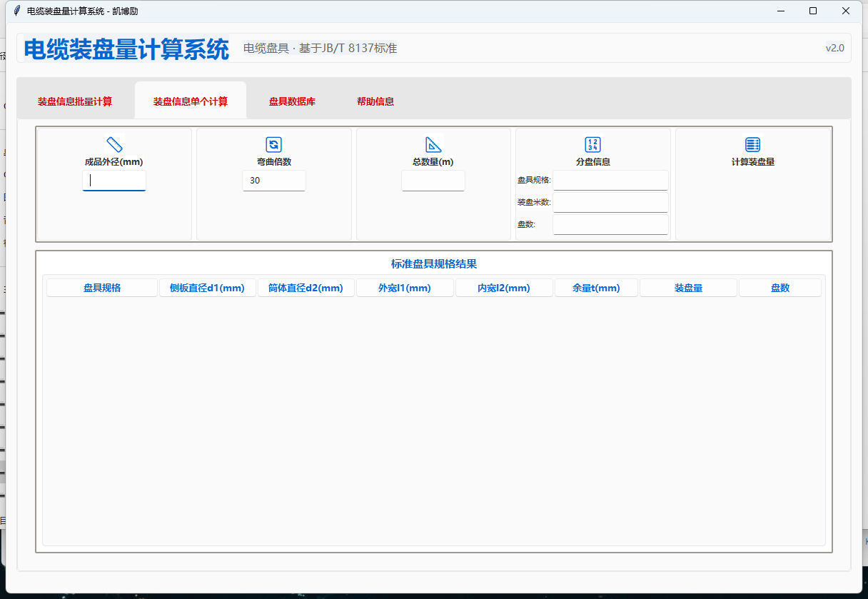
Task: Click the 余量t(mm) column header
Action: click(x=596, y=288)
